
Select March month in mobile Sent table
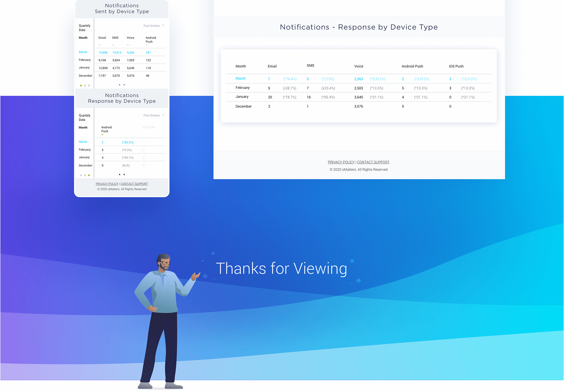(83, 52)
